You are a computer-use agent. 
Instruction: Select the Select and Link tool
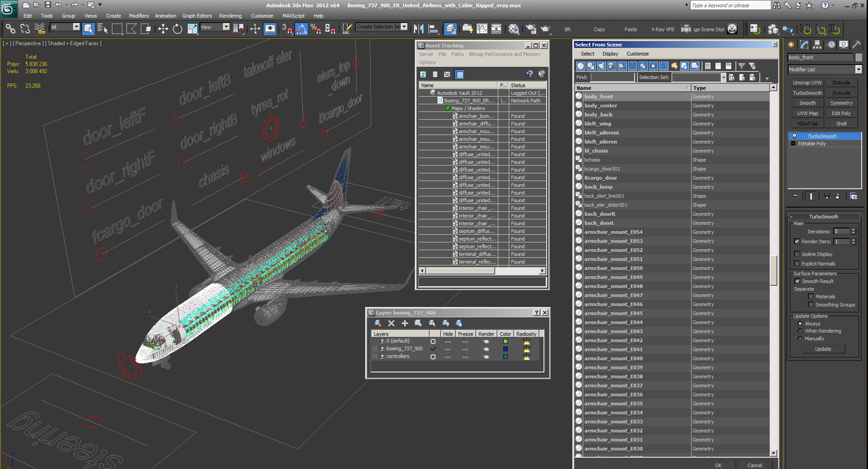tap(10, 28)
